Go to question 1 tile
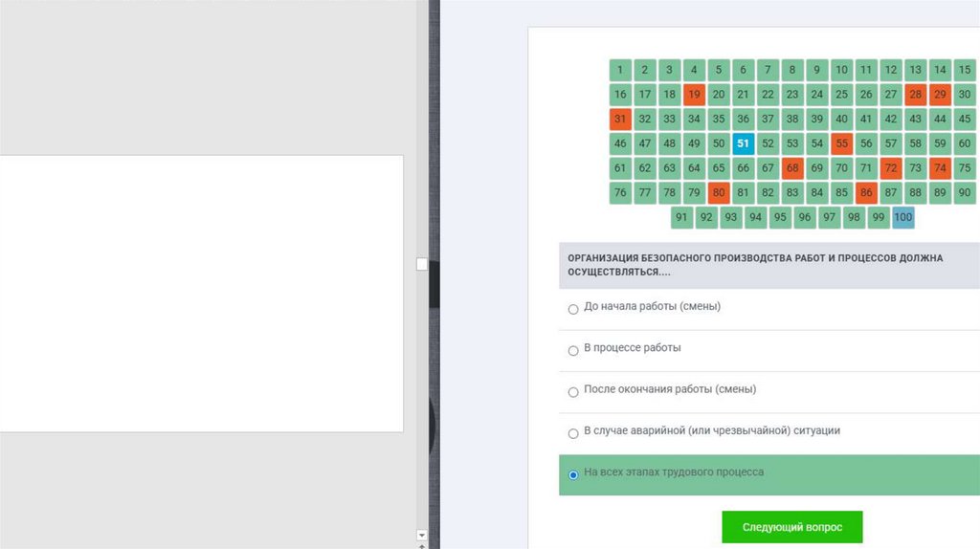Screen dimensions: 980x549 [620, 70]
